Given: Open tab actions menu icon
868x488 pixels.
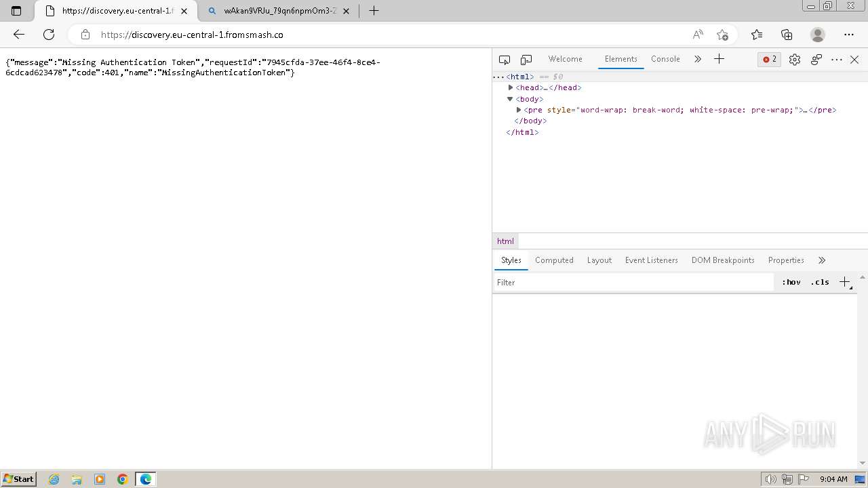Looking at the screenshot, I should 17,11.
